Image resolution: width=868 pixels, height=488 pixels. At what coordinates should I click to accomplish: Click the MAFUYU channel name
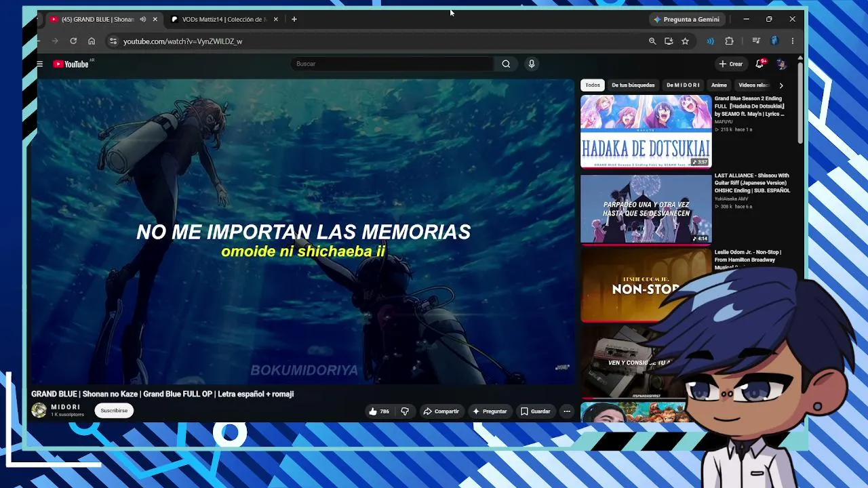tap(724, 122)
